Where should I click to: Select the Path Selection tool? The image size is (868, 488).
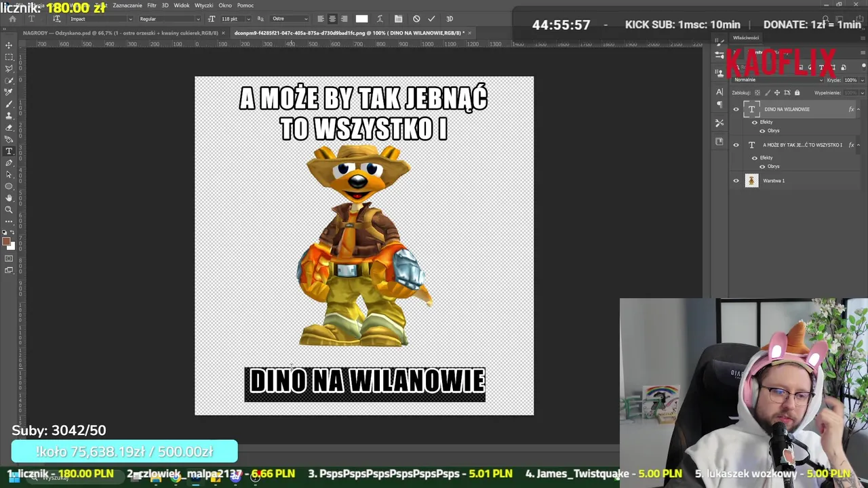pos(9,174)
